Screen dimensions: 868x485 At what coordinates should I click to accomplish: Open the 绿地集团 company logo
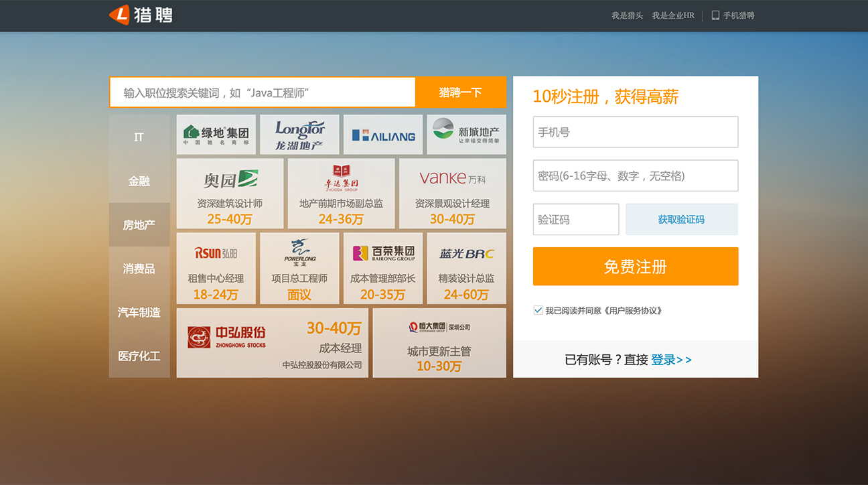[x=216, y=135]
